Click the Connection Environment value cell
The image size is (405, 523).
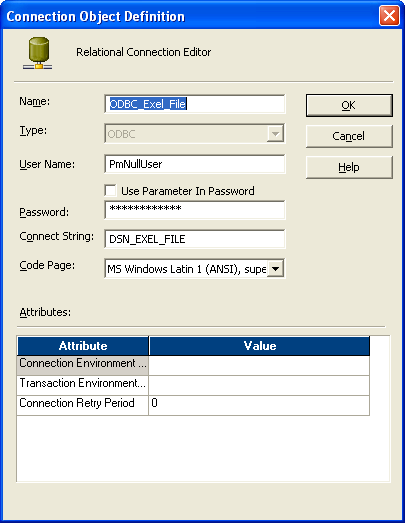(x=259, y=366)
